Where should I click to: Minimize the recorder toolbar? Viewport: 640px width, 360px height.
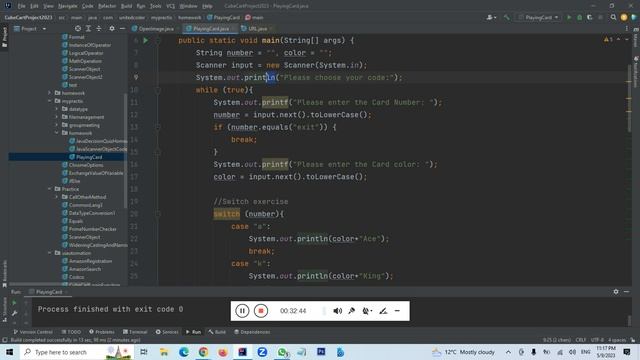tap(397, 311)
